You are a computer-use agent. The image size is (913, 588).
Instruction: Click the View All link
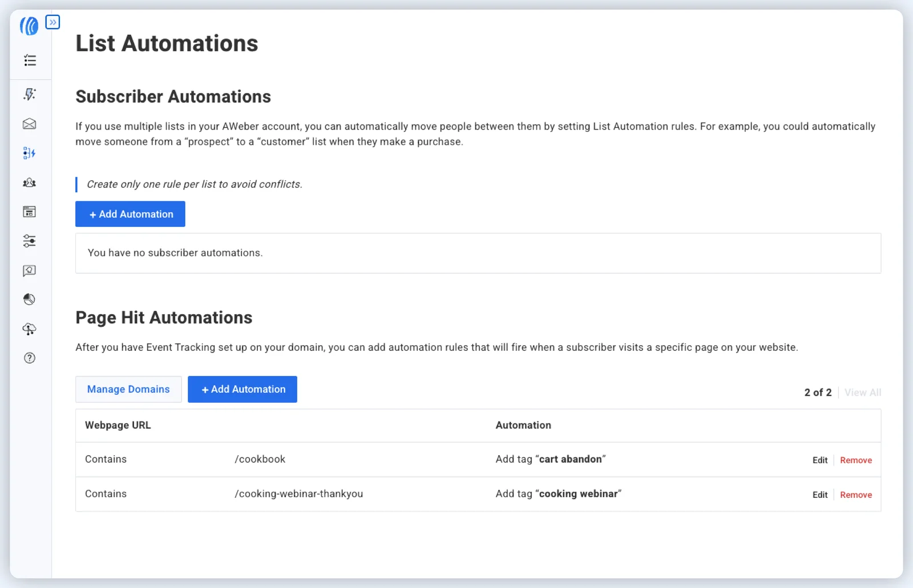(x=863, y=392)
